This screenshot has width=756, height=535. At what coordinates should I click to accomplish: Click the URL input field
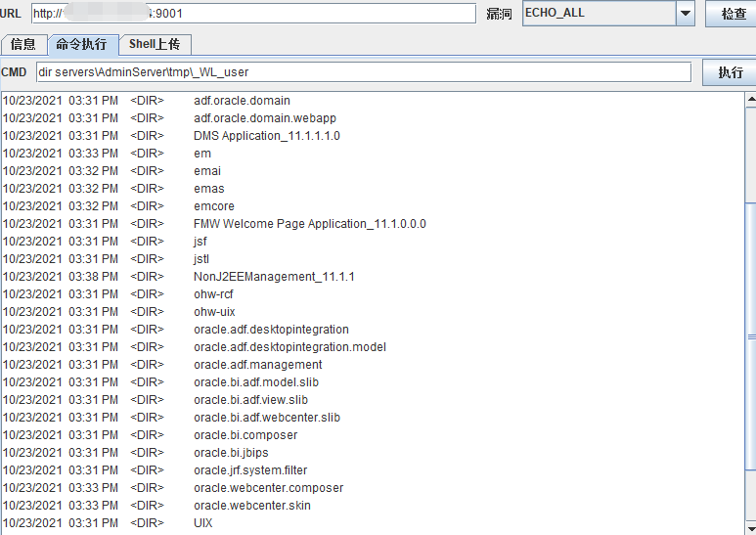coord(253,14)
